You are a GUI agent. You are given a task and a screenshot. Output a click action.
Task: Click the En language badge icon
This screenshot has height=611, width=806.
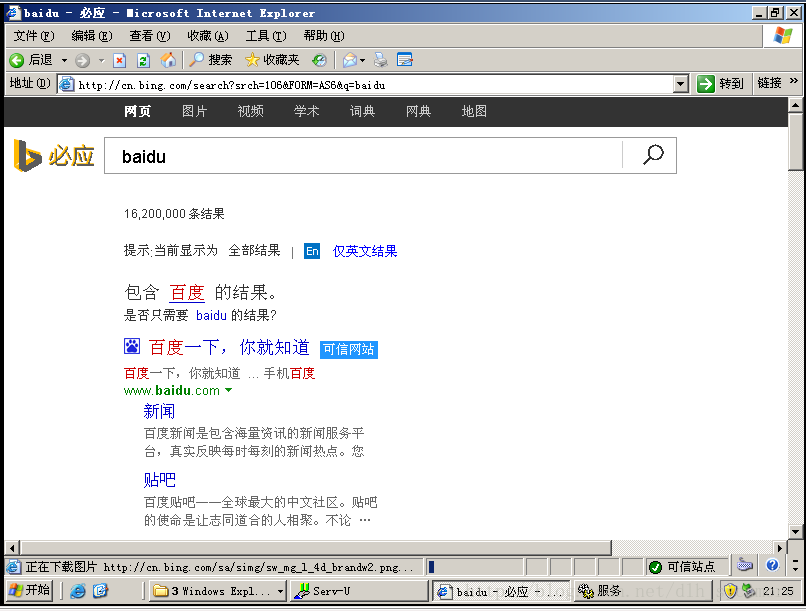[x=312, y=251]
